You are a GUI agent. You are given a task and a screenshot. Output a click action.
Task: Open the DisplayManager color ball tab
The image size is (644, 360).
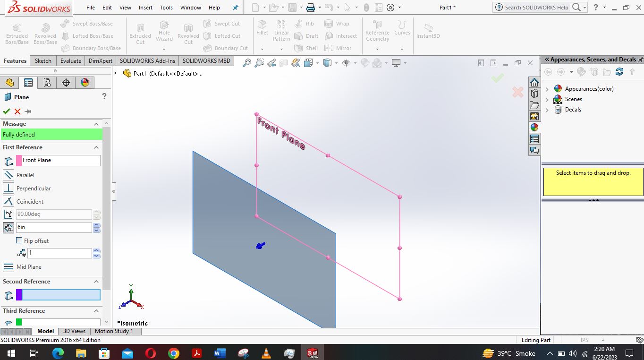coord(85,83)
